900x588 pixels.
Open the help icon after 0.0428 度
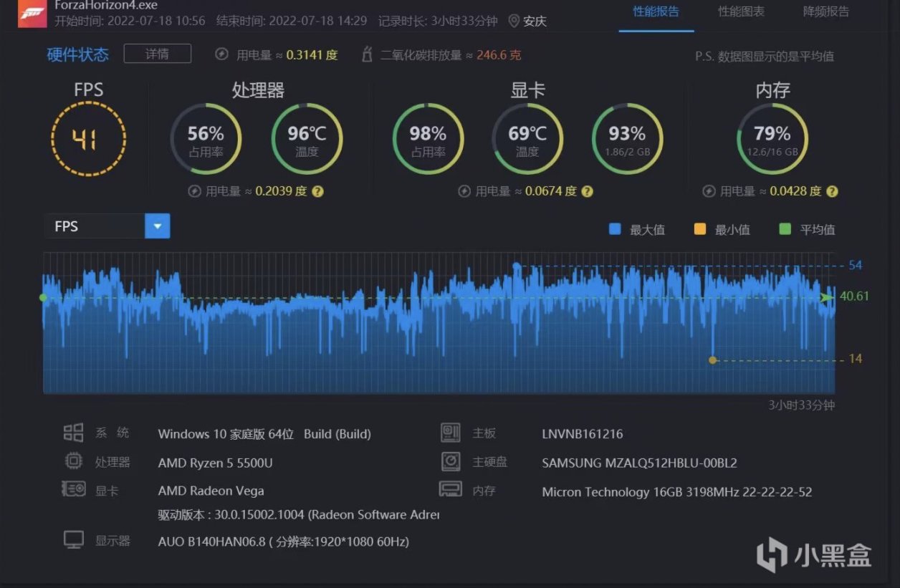click(x=832, y=192)
